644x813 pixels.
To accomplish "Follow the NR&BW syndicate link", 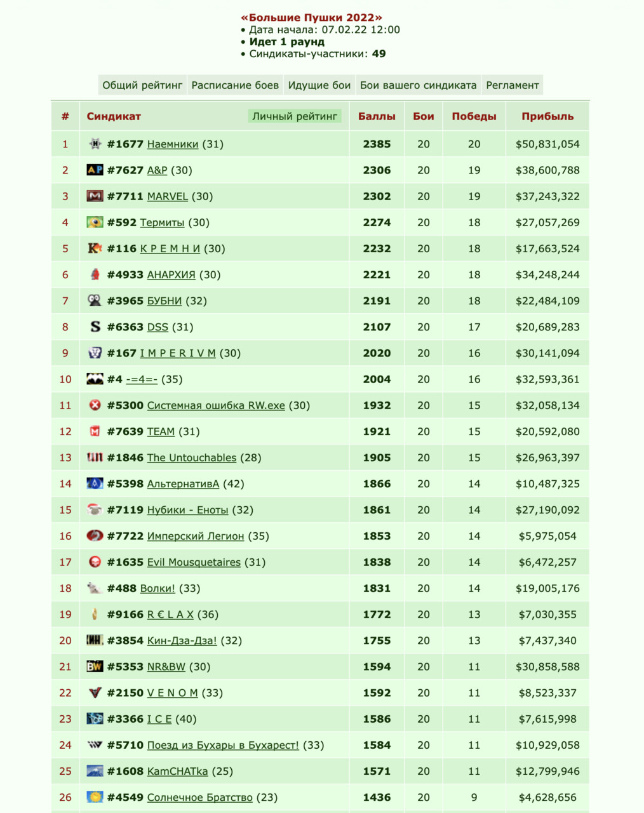I will (x=166, y=666).
